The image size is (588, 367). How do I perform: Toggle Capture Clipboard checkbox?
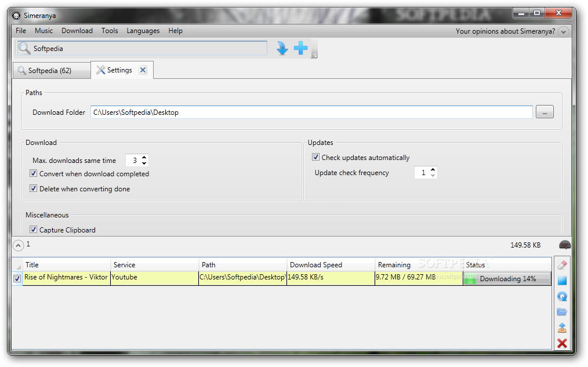(34, 230)
